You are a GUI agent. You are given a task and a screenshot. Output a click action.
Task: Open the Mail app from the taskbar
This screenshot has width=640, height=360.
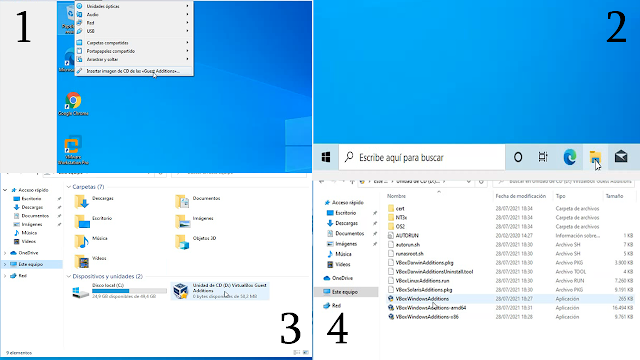(621, 157)
